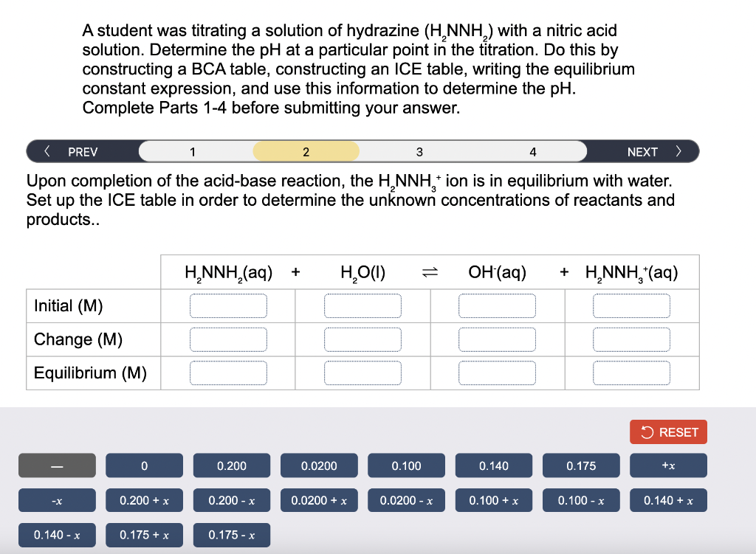Click the Change (M) field under OH-

tap(497, 339)
